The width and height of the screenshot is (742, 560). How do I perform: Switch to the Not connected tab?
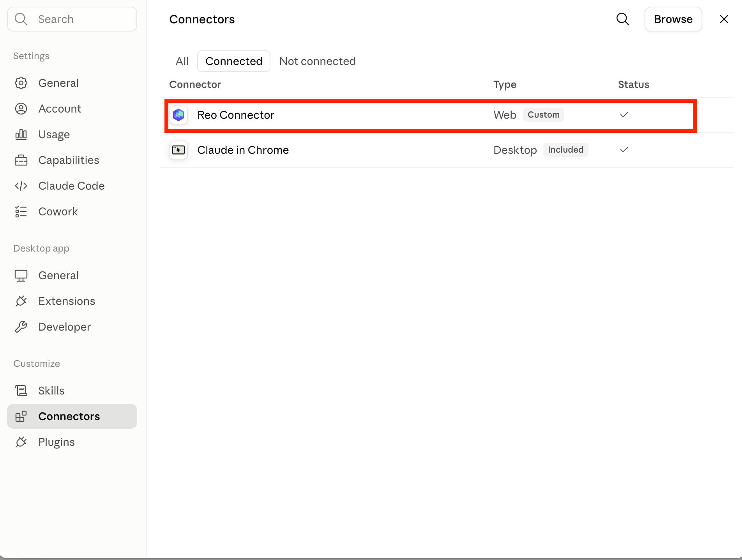click(318, 61)
